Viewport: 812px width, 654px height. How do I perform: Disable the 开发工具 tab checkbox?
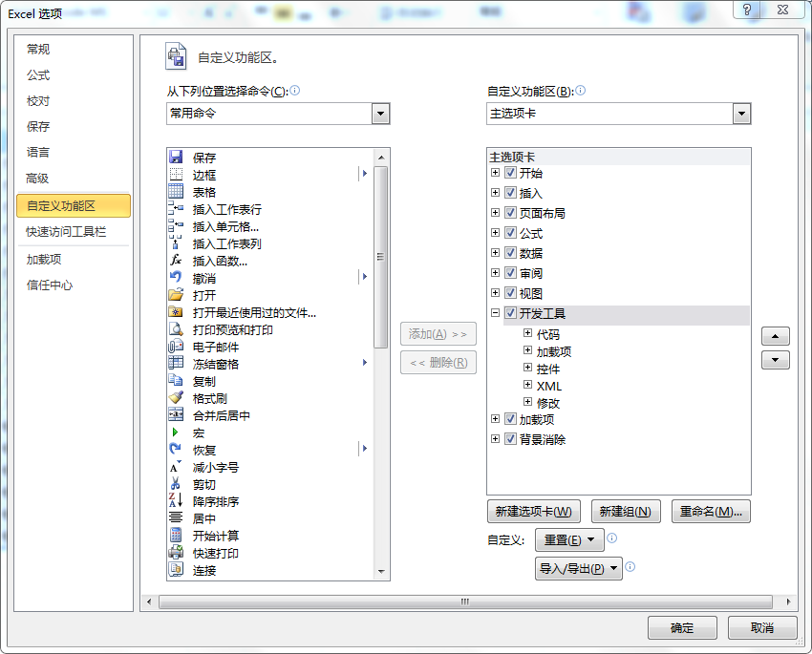coord(511,312)
